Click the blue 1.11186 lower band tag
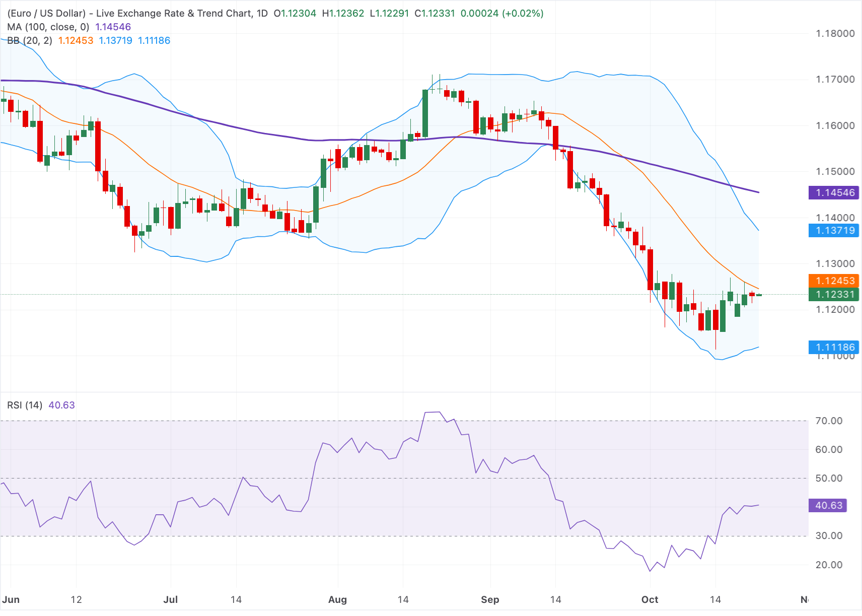The image size is (862, 616). point(833,347)
